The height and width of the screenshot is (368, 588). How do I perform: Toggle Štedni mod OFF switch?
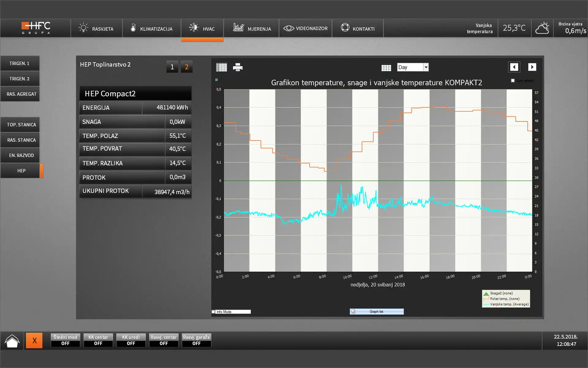(65, 340)
